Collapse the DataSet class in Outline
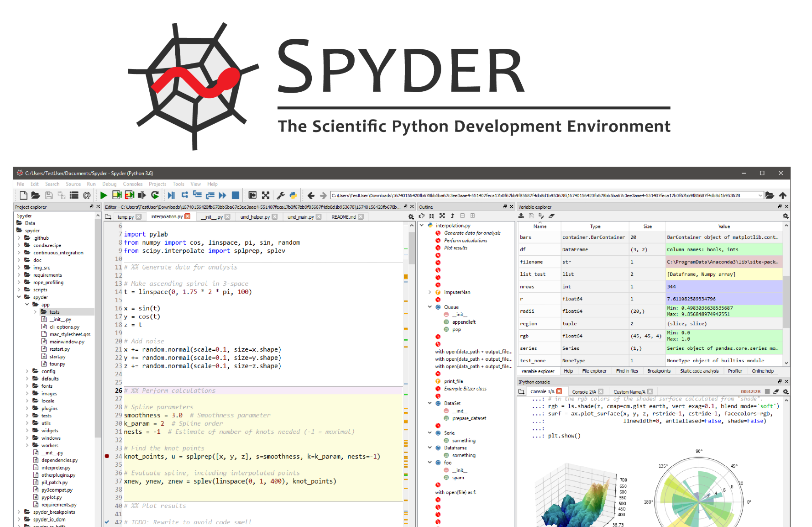 (430, 403)
